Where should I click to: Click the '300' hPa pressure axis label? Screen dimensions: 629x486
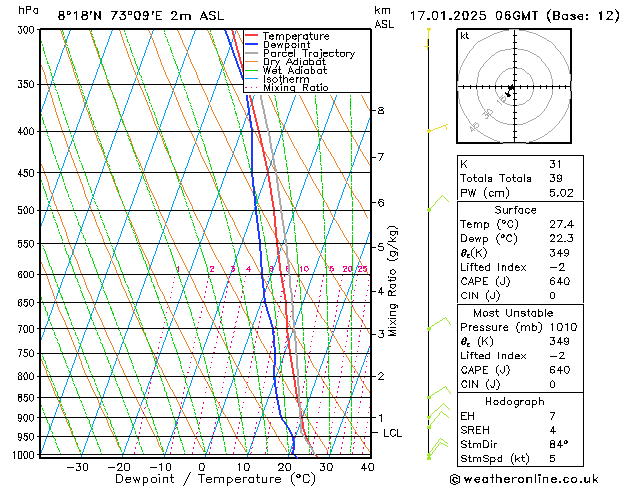coord(28,30)
